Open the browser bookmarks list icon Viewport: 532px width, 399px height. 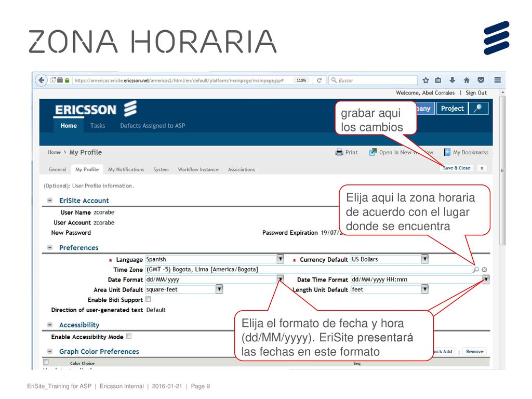pyautogui.click(x=438, y=81)
